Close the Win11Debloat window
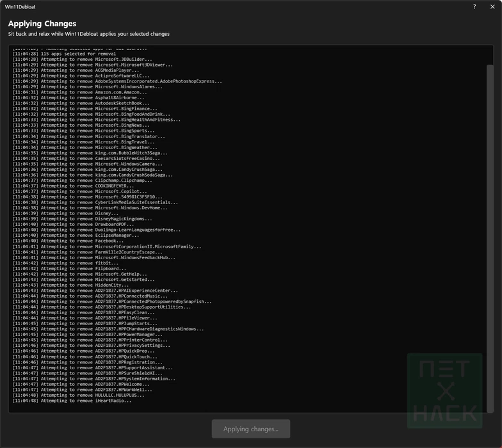The image size is (502, 448). pos(492,6)
